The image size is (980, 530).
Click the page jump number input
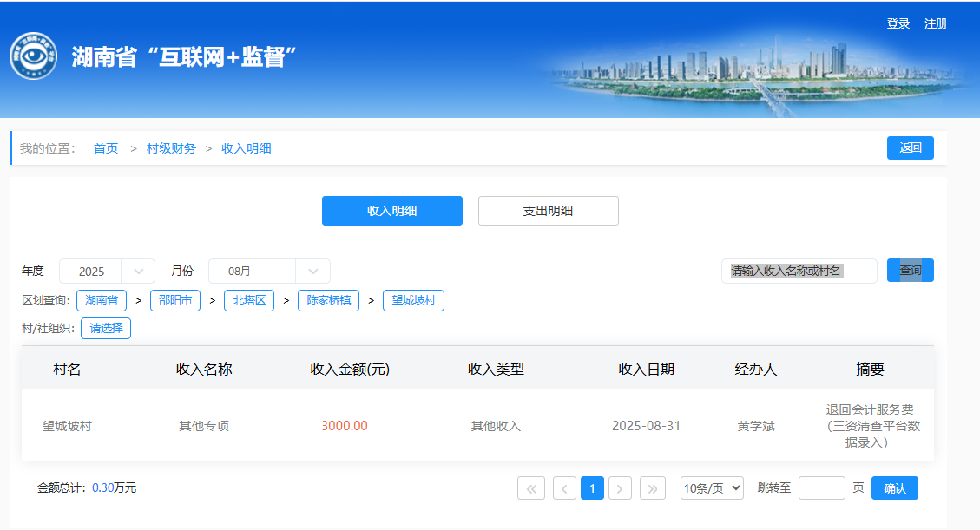pos(821,488)
